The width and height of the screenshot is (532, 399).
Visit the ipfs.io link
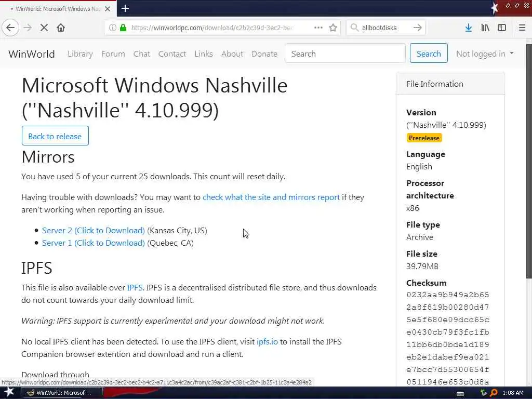coord(267,342)
